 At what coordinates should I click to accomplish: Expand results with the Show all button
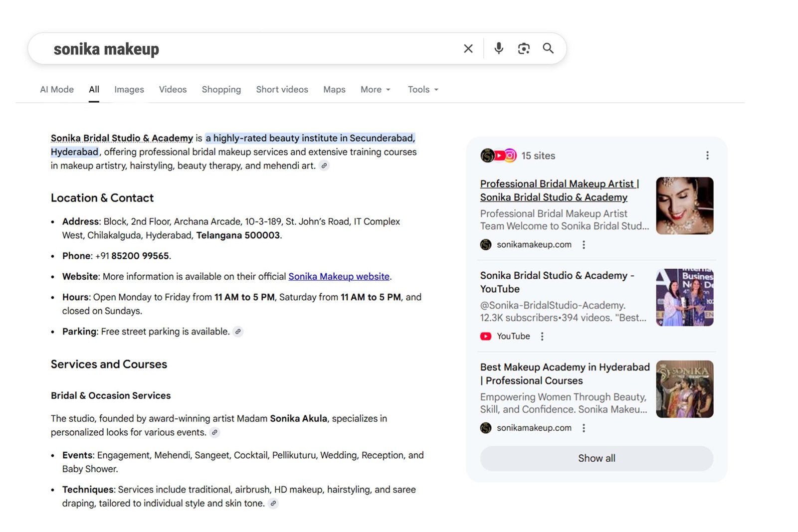click(x=597, y=458)
